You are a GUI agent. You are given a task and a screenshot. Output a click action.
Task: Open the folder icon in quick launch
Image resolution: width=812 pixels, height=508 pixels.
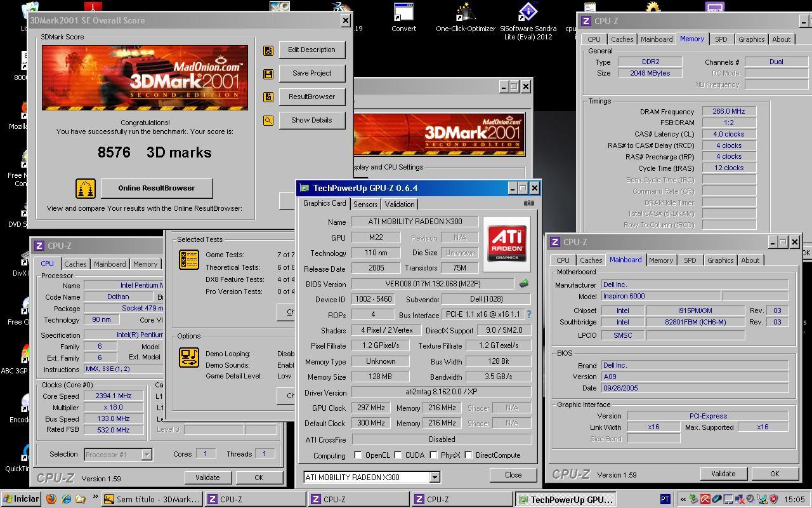(80, 499)
